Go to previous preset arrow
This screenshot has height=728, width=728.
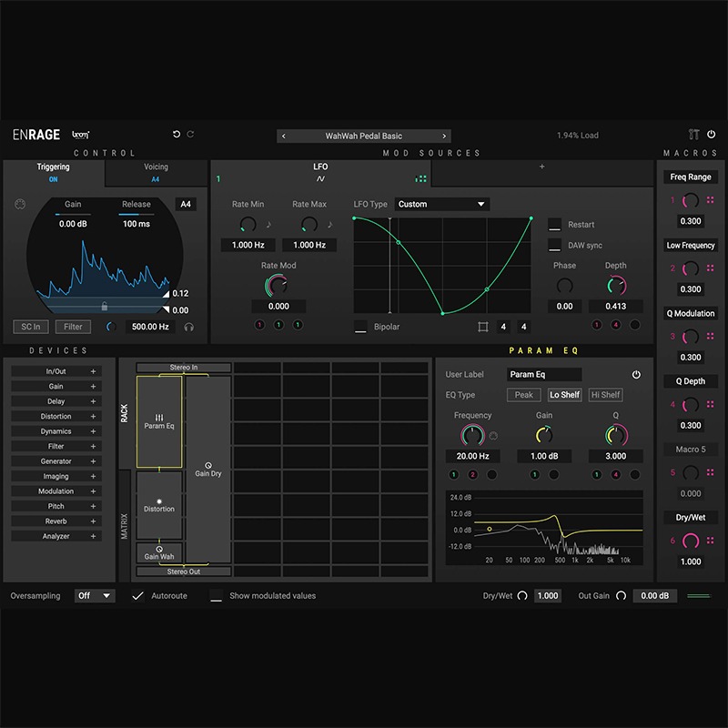click(x=284, y=136)
